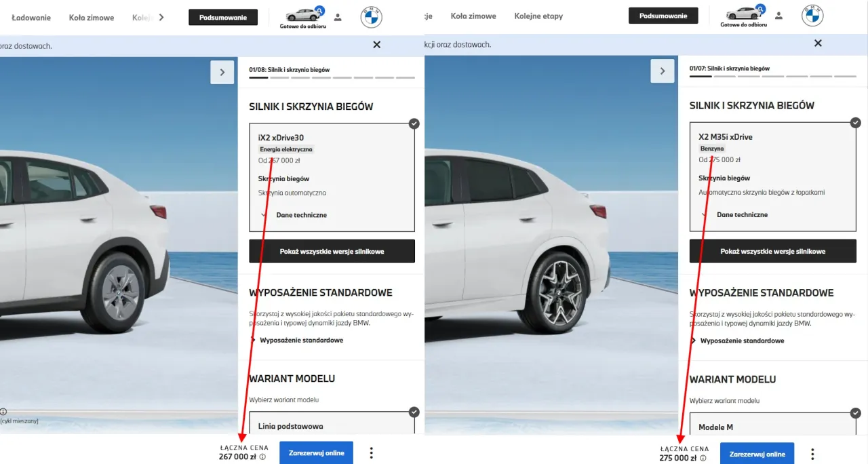Click 'Od 267 000 zł' price text

tap(279, 161)
